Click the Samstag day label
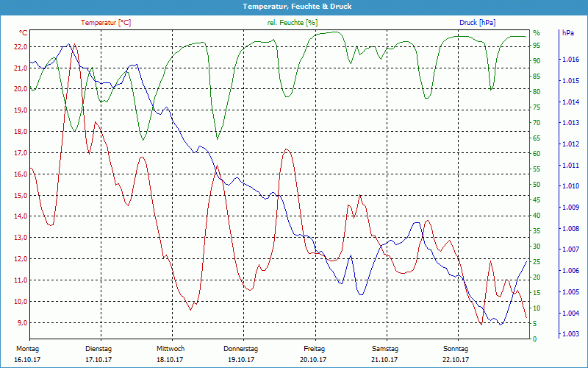This screenshot has width=588, height=368. 385,349
